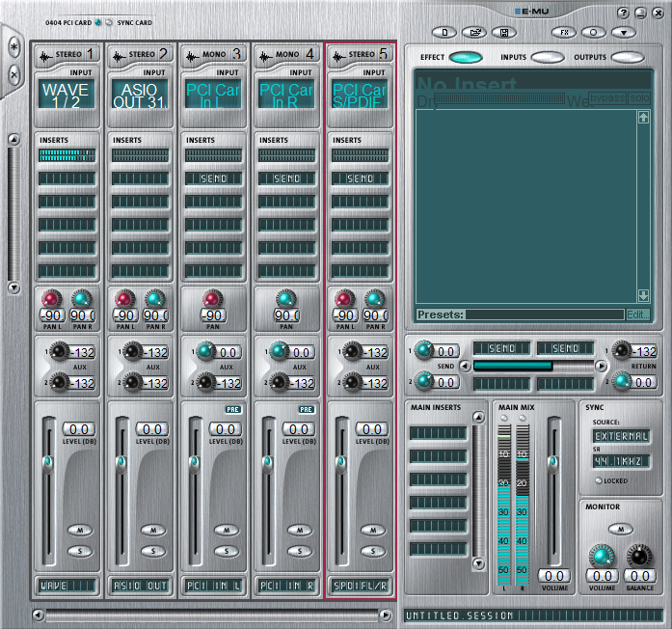Viewport: 672px width, 629px height.
Task: Click the X delete strip button
Action: [x=14, y=74]
